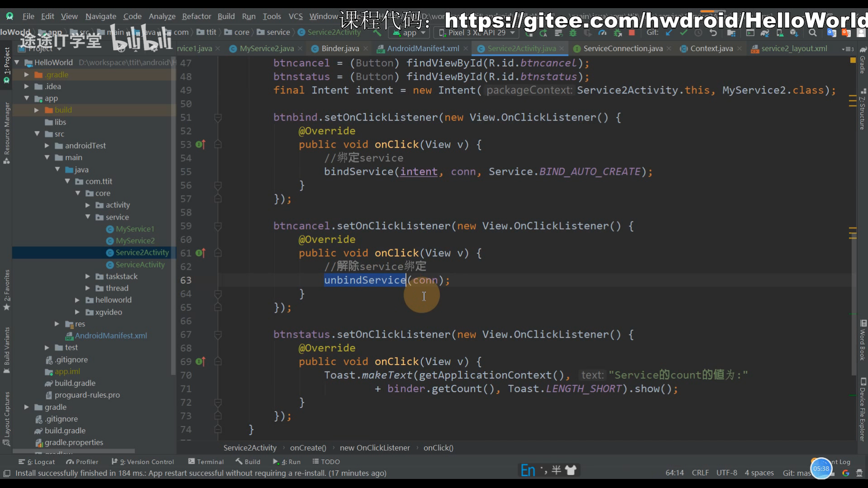Close the Context.java tab
This screenshot has height=488, width=868.
pyautogui.click(x=740, y=48)
